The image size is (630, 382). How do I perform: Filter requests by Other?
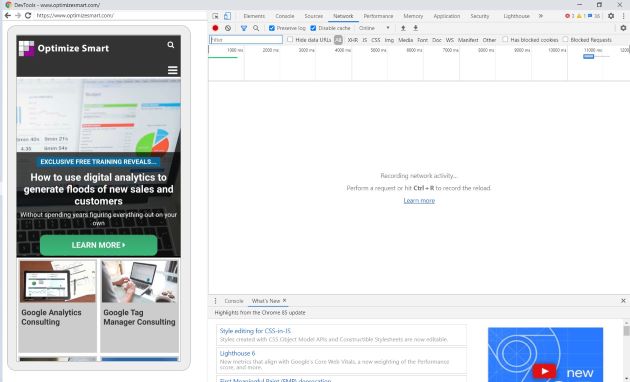[x=489, y=40]
